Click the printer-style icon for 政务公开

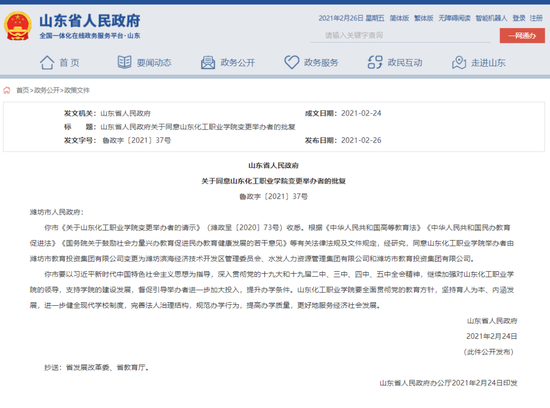point(208,62)
